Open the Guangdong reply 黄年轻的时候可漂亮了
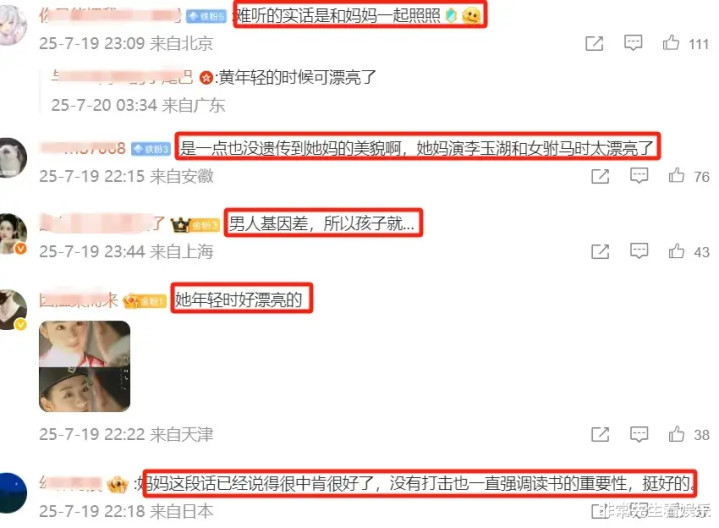 tap(298, 78)
